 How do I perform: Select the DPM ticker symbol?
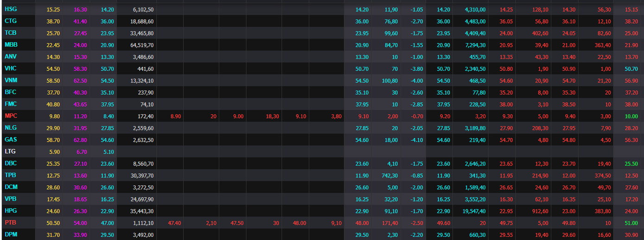point(11,235)
